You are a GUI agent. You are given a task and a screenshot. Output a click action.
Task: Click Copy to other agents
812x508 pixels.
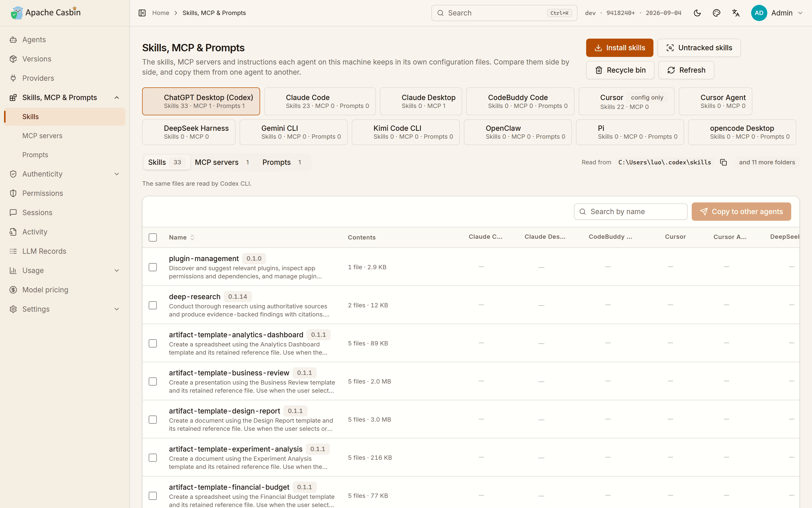741,212
